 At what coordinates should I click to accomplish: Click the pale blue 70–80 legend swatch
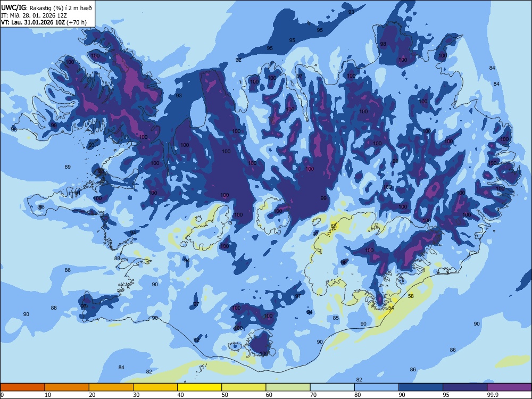coord(332,387)
